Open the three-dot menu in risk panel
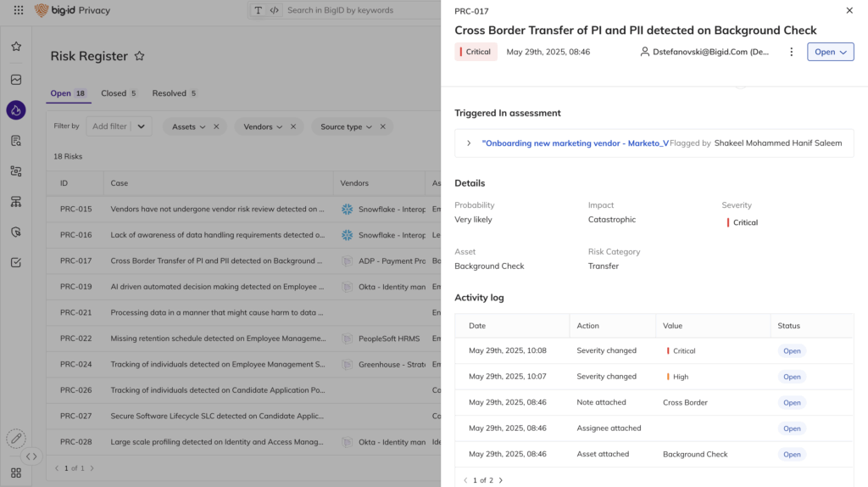868x487 pixels. point(791,52)
